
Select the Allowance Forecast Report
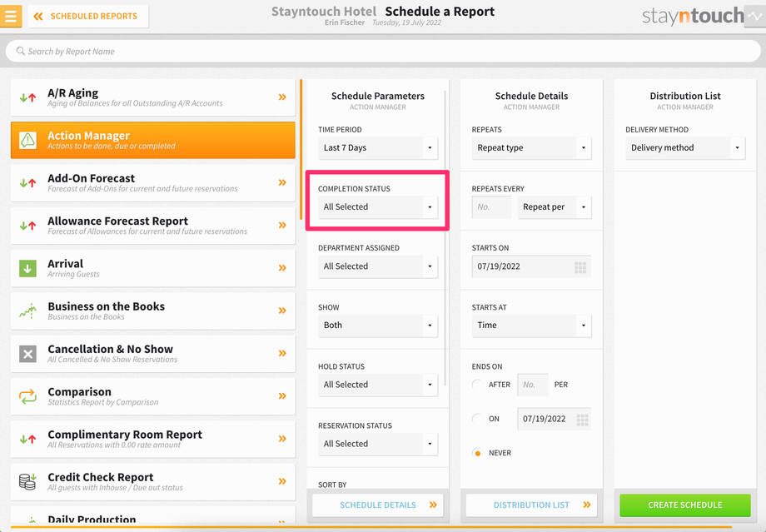153,226
